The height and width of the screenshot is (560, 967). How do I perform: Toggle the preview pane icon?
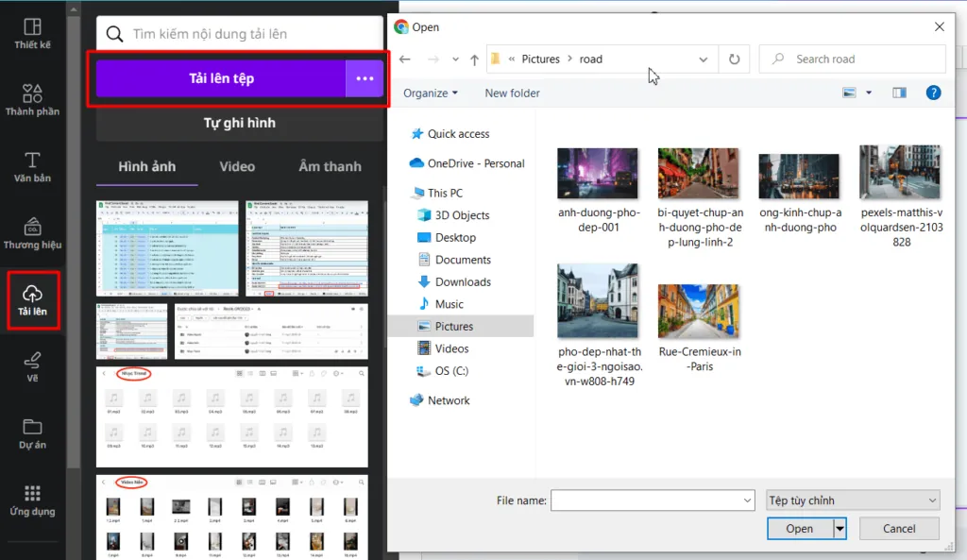(899, 93)
